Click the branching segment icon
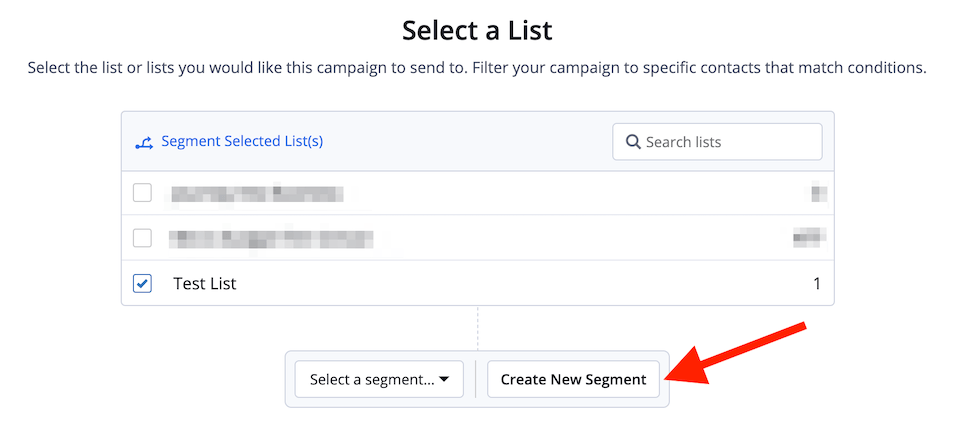Screen dimensions: 960x435 (x=143, y=143)
